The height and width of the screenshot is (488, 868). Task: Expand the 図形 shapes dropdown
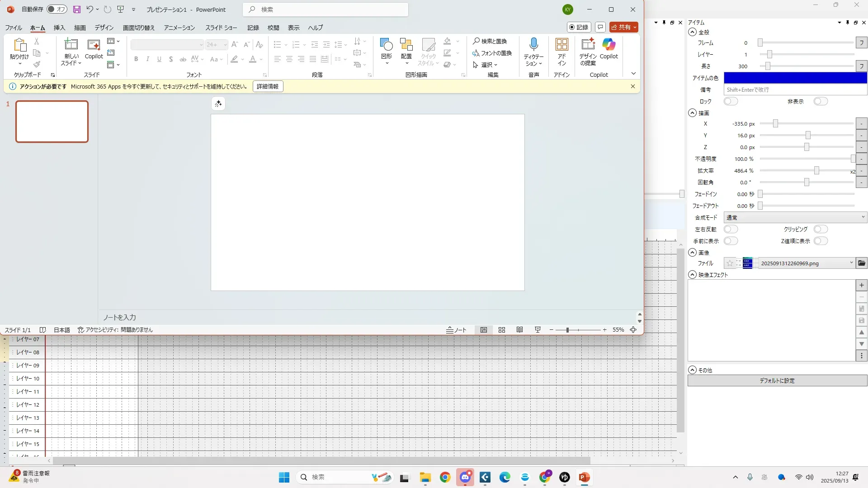pos(387,63)
